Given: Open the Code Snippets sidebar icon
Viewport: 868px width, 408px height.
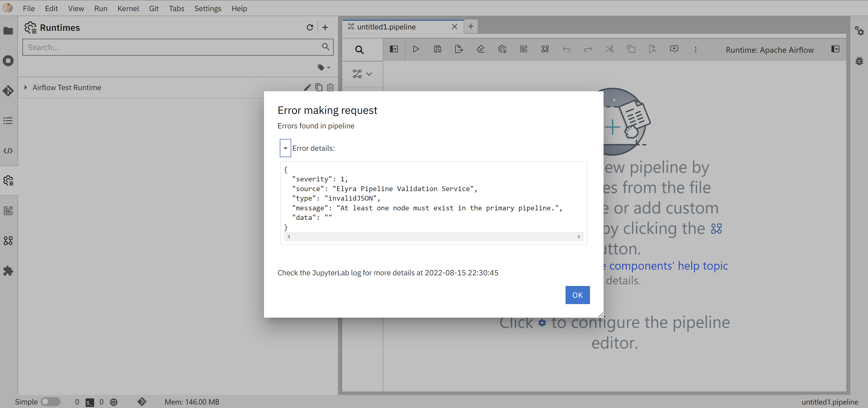Looking at the screenshot, I should [8, 151].
